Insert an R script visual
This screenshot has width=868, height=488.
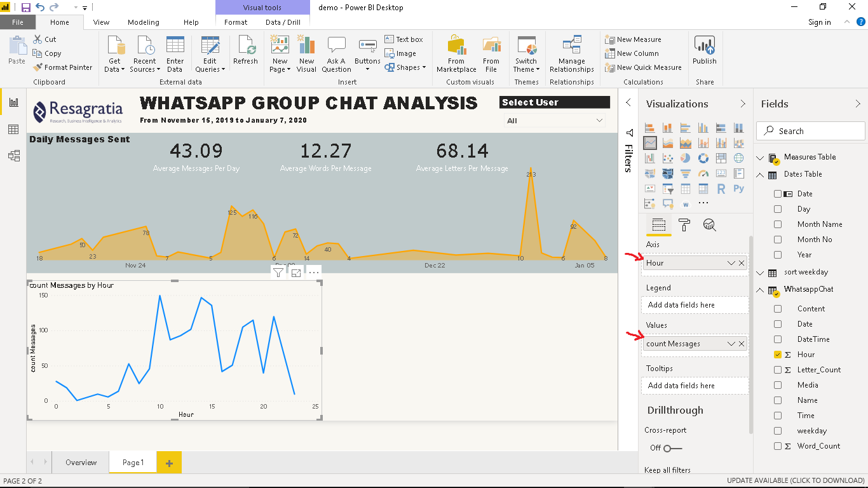coord(722,188)
